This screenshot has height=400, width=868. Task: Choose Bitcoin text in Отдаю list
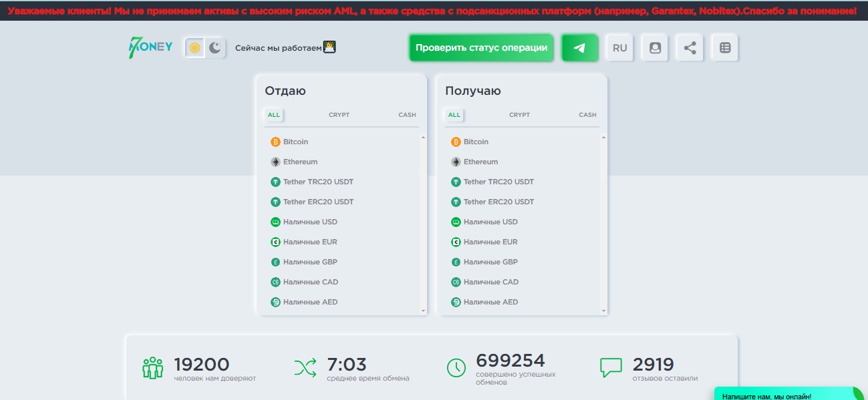point(295,142)
